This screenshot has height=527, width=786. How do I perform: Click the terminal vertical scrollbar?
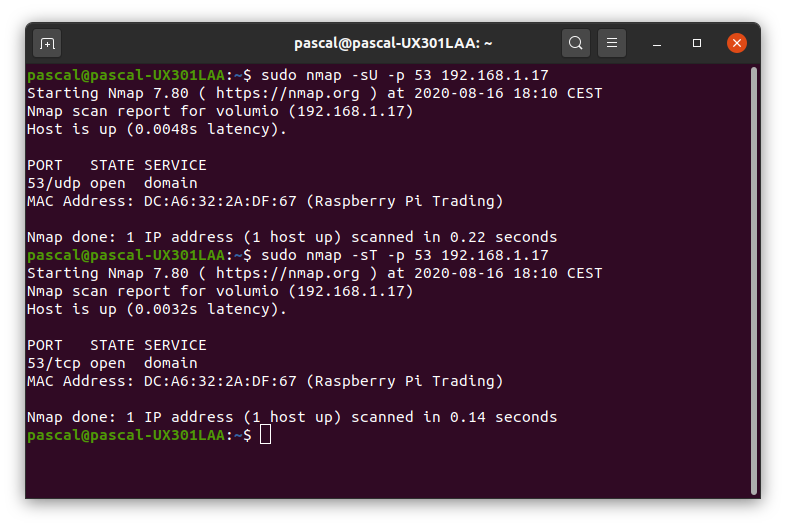[753, 281]
